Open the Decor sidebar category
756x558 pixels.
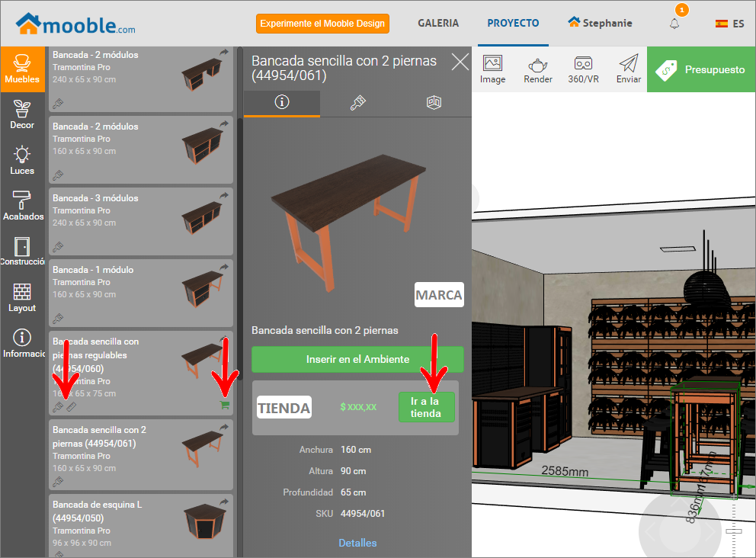pyautogui.click(x=22, y=115)
